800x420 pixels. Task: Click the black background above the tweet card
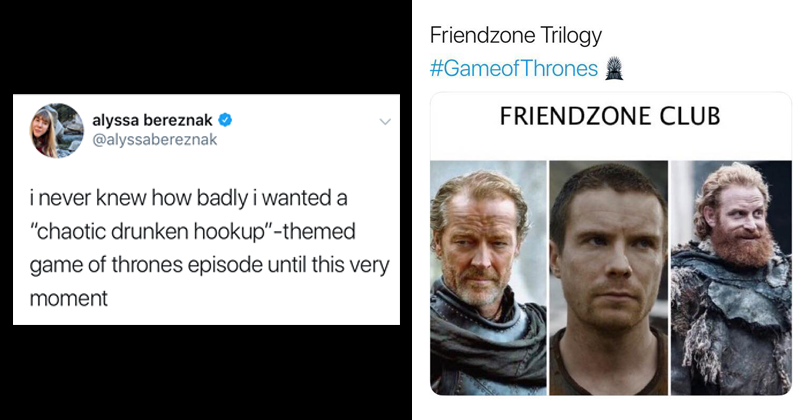(200, 45)
